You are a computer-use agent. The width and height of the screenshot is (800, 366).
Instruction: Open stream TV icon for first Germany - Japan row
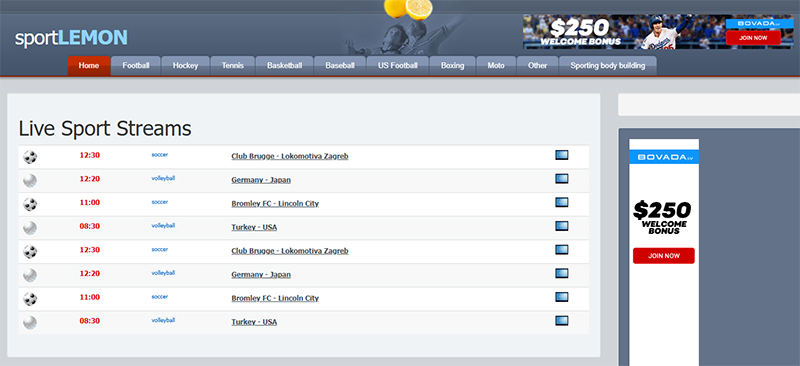(562, 179)
